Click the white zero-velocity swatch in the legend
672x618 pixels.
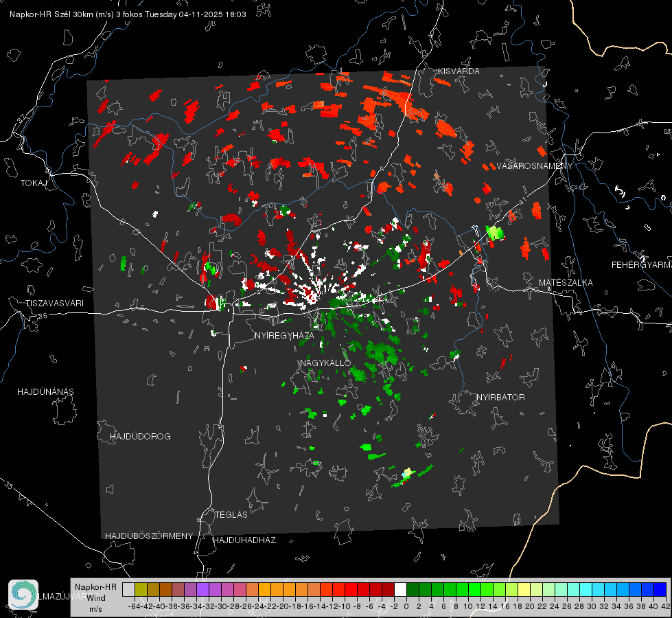(x=400, y=589)
